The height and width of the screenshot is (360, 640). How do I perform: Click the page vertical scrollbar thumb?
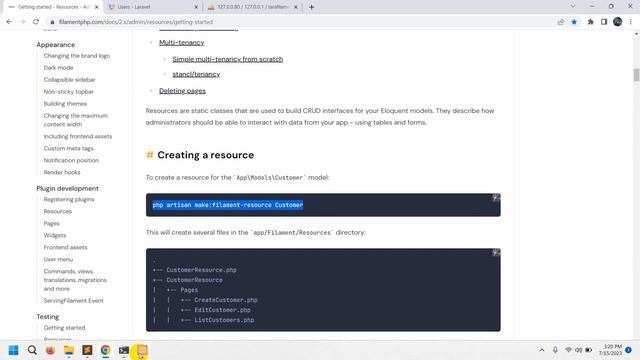(x=636, y=75)
